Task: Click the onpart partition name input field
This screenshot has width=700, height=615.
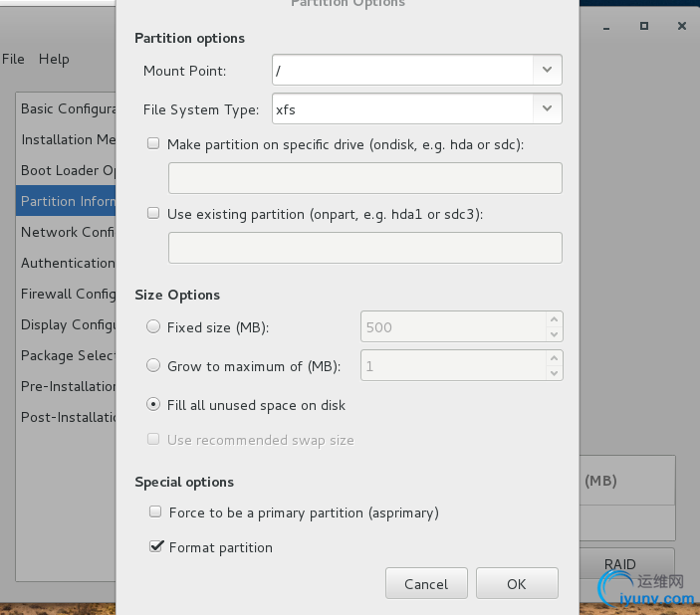Action: point(364,248)
